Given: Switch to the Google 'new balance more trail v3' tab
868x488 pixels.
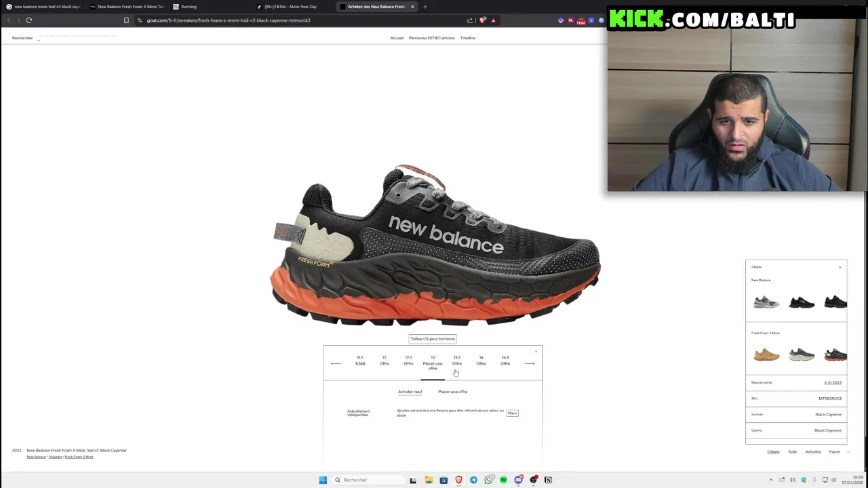Looking at the screenshot, I should (44, 7).
